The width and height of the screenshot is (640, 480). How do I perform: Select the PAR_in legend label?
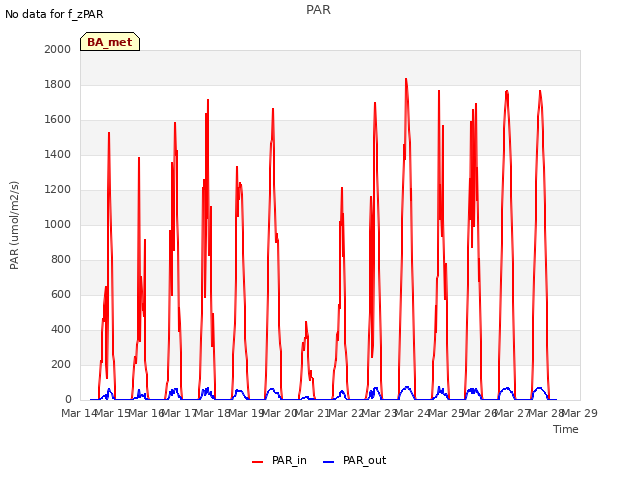pos(289,460)
